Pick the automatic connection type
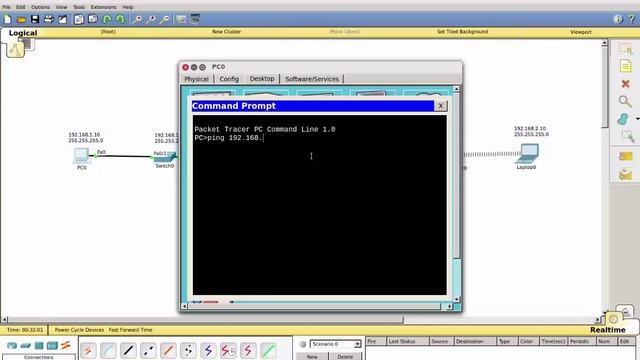This screenshot has height=360, width=640. (x=88, y=351)
